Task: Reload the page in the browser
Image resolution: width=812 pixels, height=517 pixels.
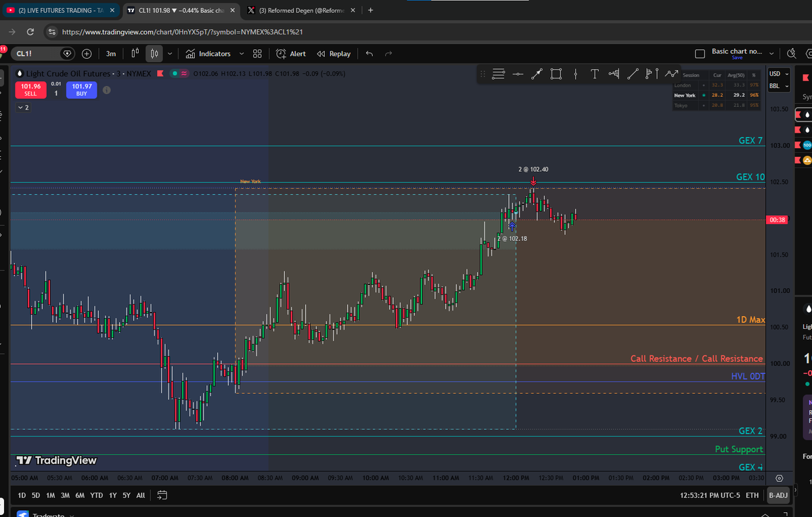Action: tap(30, 32)
